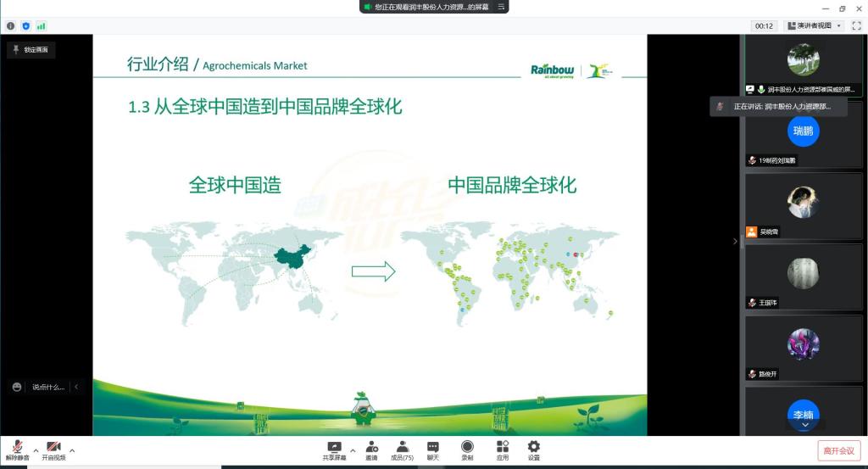The image size is (868, 469).
Task: Click the leave meeting (离开会议) button
Action: [838, 451]
